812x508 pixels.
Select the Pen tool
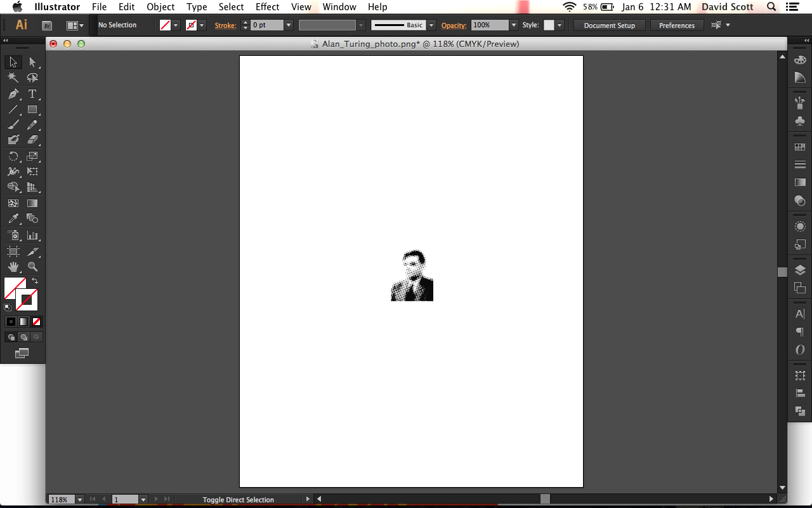[x=13, y=93]
